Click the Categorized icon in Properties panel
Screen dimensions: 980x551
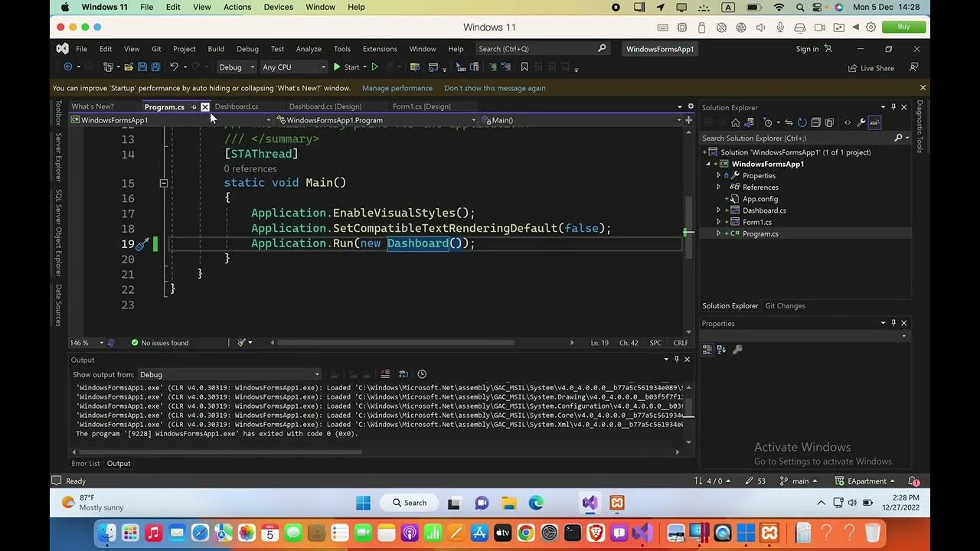(x=707, y=350)
